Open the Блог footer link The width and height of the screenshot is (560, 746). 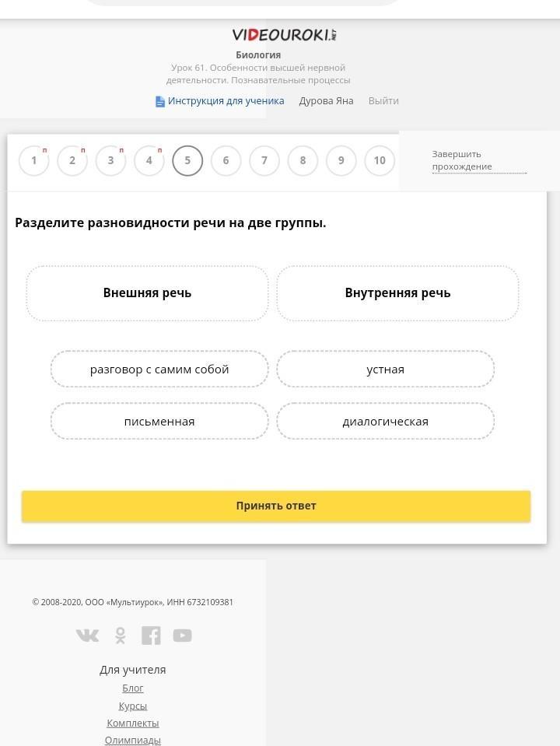click(x=133, y=688)
